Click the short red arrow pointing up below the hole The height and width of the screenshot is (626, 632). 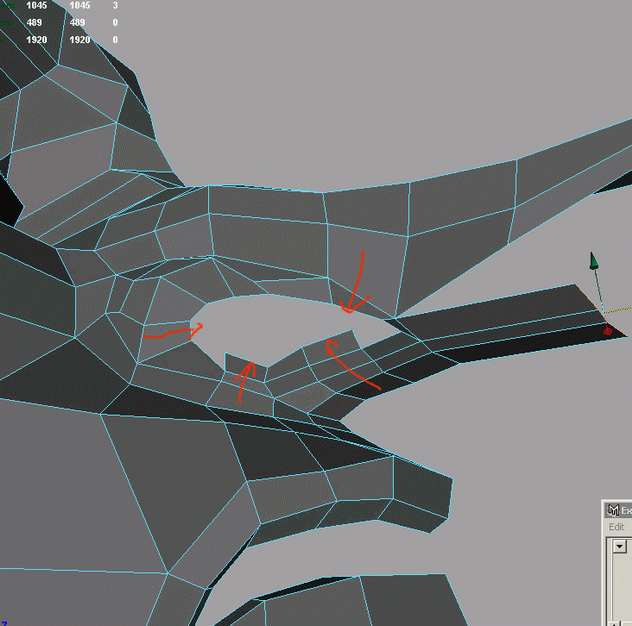tap(244, 380)
